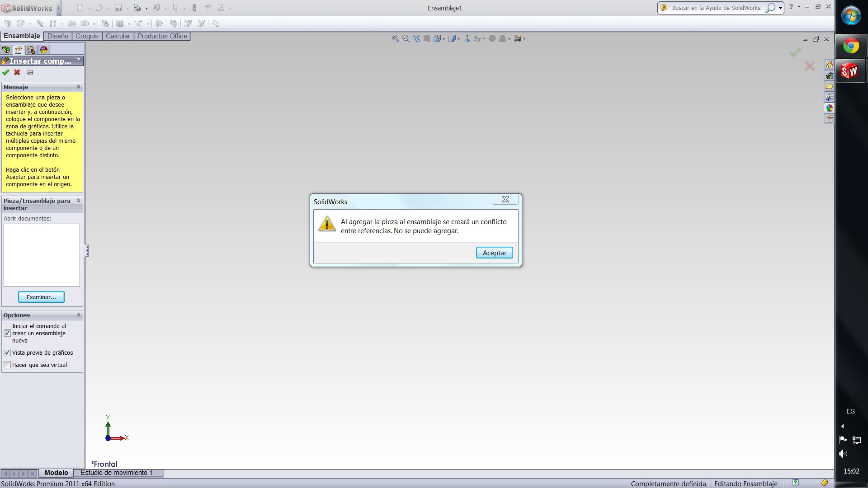Open the Productos Office tab
The image size is (868, 488).
(x=162, y=36)
